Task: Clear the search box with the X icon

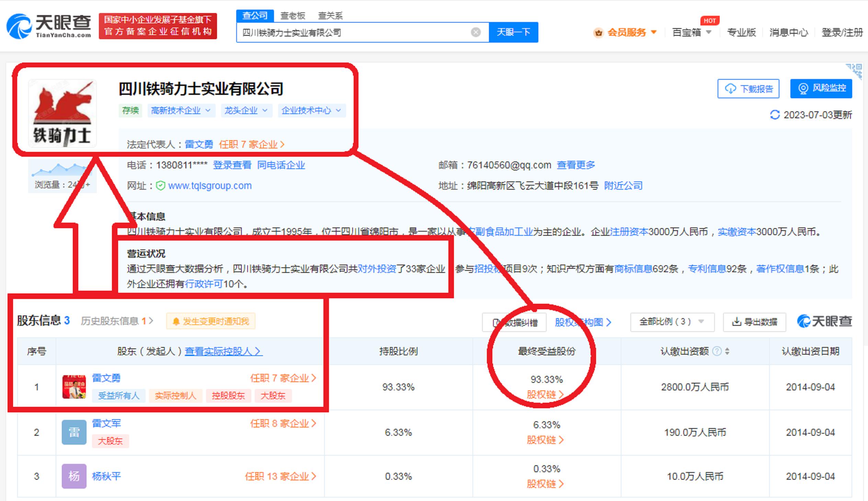Action: coord(476,32)
